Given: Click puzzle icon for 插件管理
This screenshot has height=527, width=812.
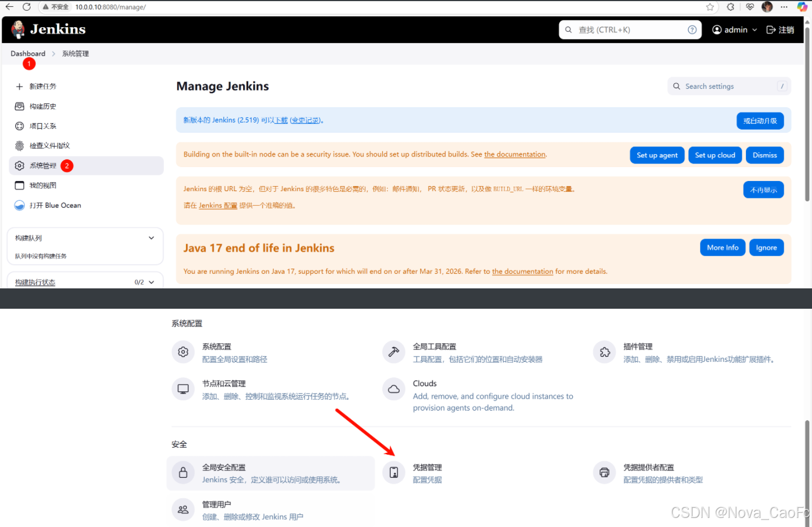Looking at the screenshot, I should (x=604, y=352).
